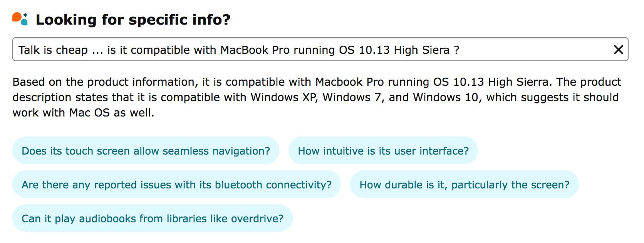This screenshot has height=243, width=644.
Task: Select the "How intuitive is its user interface?" suggestion
Action: pos(383,151)
